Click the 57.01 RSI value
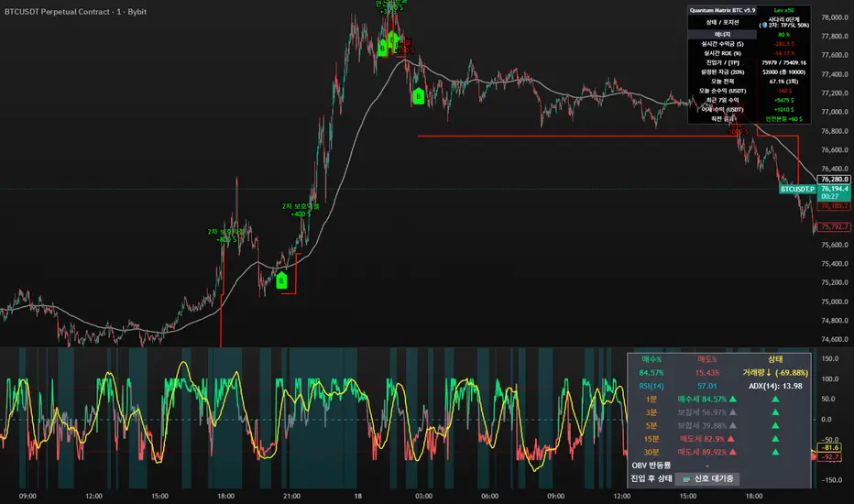This screenshot has width=854, height=504. pyautogui.click(x=707, y=387)
